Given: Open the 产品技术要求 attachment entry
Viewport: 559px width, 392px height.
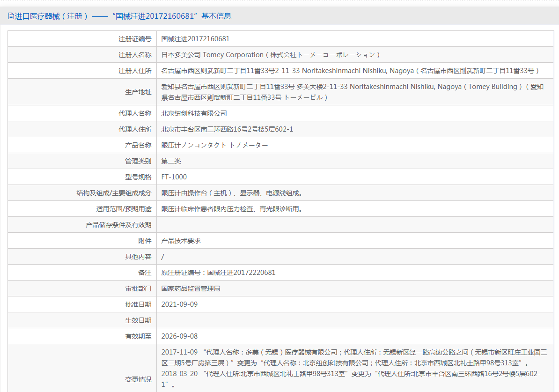Looking at the screenshot, I should [x=181, y=241].
